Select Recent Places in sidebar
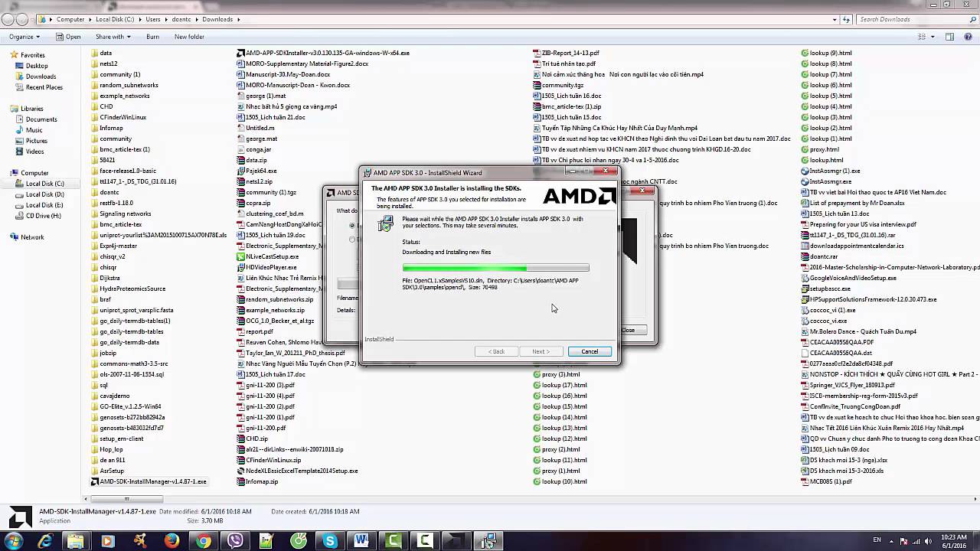 tap(44, 87)
